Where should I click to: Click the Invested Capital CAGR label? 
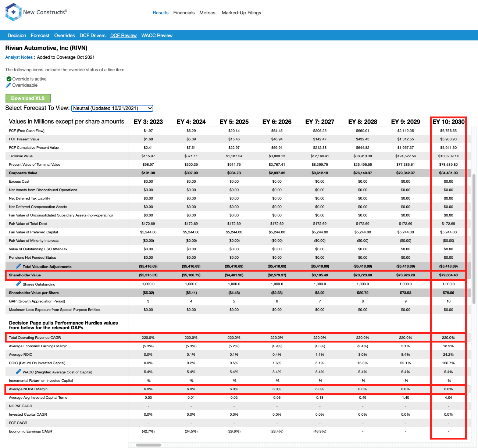coord(28,415)
